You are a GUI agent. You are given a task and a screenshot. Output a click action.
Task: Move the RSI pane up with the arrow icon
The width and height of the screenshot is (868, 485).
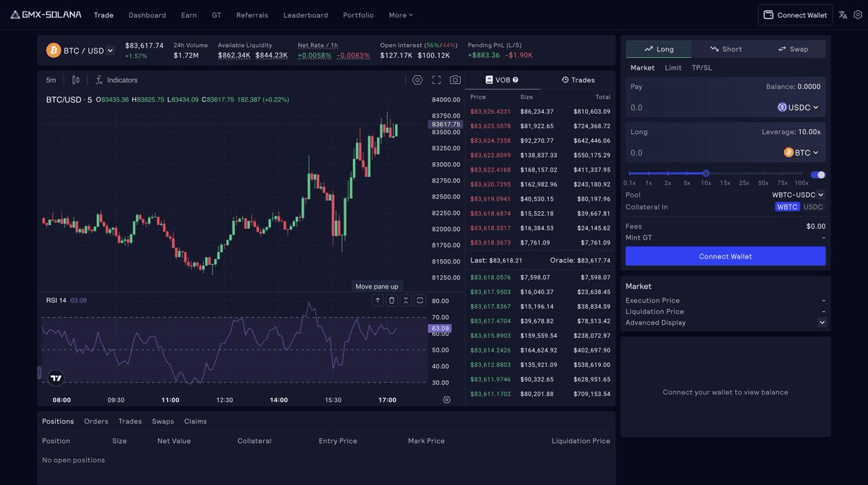(377, 300)
